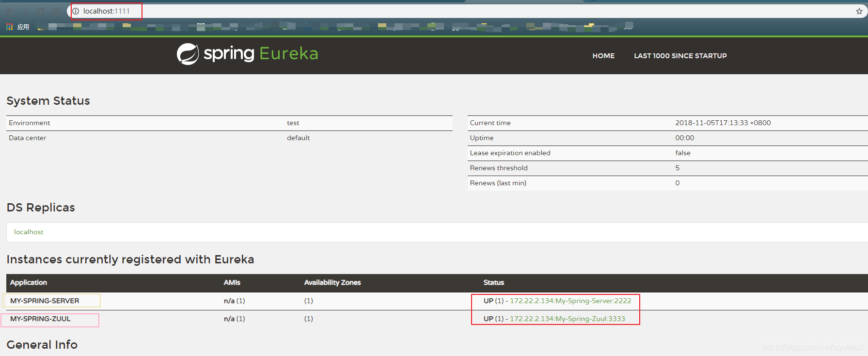Screen dimensions: 868x356
Task: Go to browser home page icon
Action: (x=56, y=11)
